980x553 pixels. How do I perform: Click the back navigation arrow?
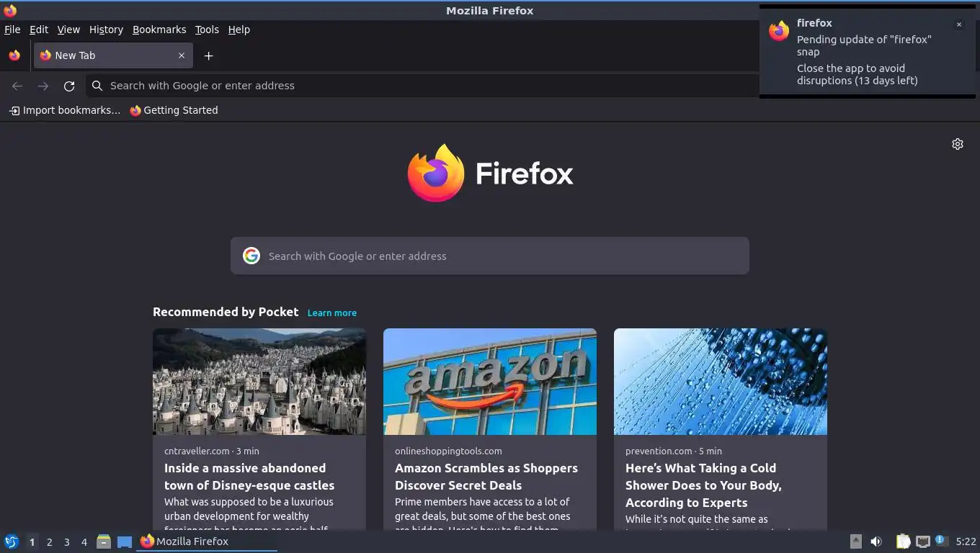(x=17, y=86)
